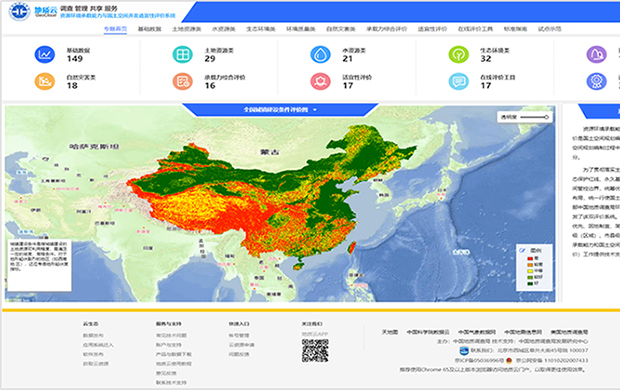Open the 问题反馈 quick-entry link
Viewport: 620px width, 390px height.
(x=239, y=354)
